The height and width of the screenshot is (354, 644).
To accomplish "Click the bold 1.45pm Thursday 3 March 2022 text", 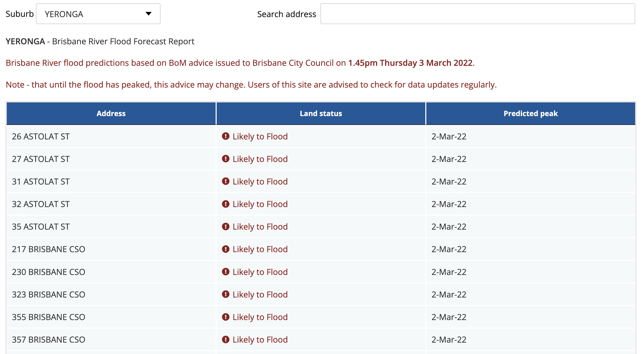I will (411, 63).
